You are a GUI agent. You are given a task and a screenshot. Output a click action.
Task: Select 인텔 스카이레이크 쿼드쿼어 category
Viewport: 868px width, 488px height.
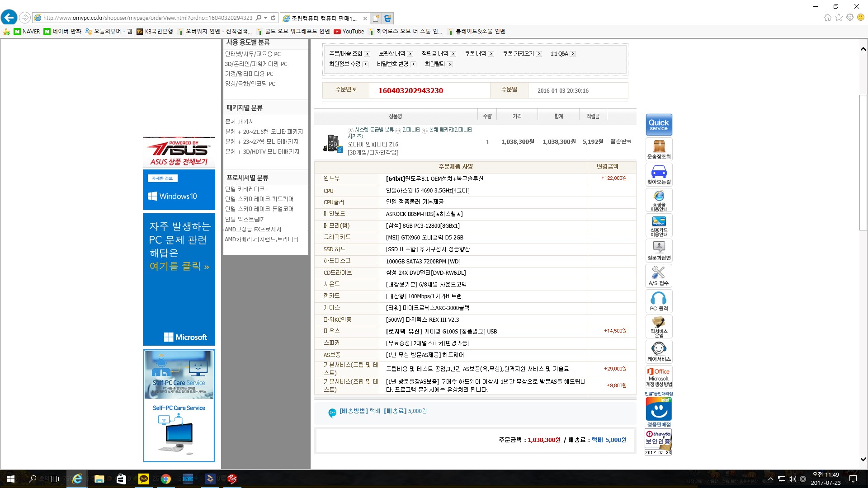pos(259,199)
